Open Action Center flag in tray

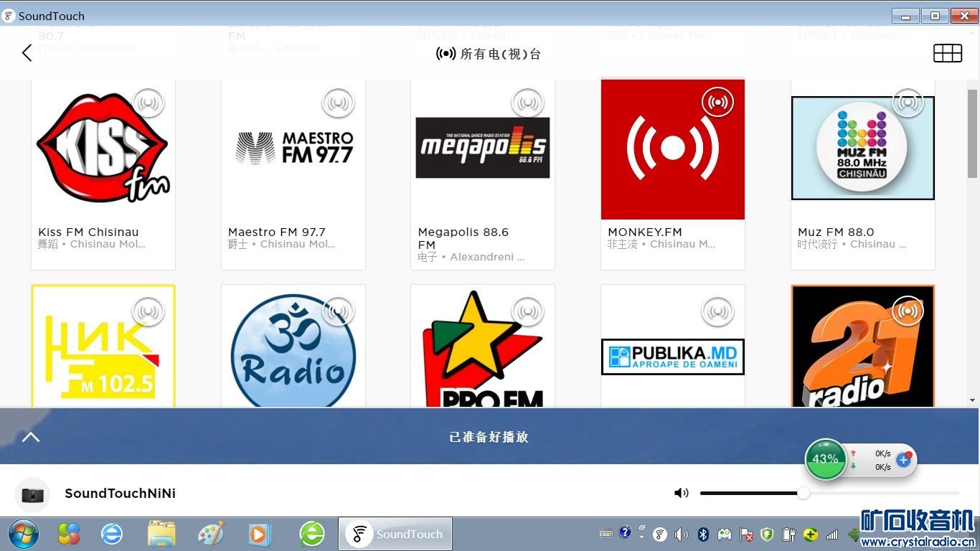coord(746,534)
